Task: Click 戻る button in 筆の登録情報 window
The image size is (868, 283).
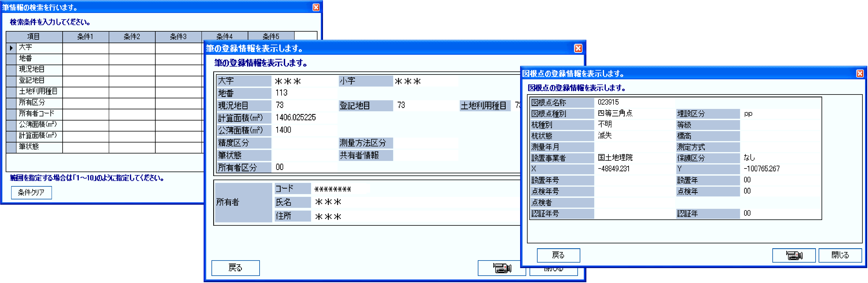Action: click(235, 268)
